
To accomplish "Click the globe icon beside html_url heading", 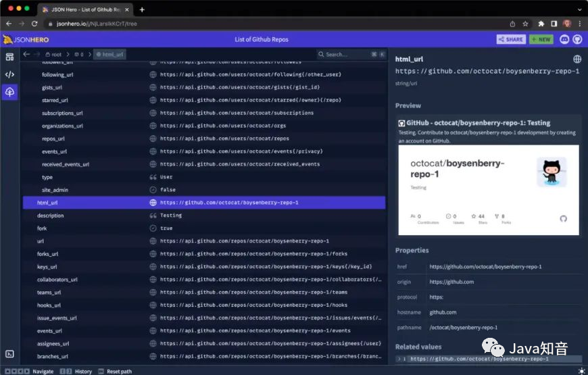I will coord(577,59).
